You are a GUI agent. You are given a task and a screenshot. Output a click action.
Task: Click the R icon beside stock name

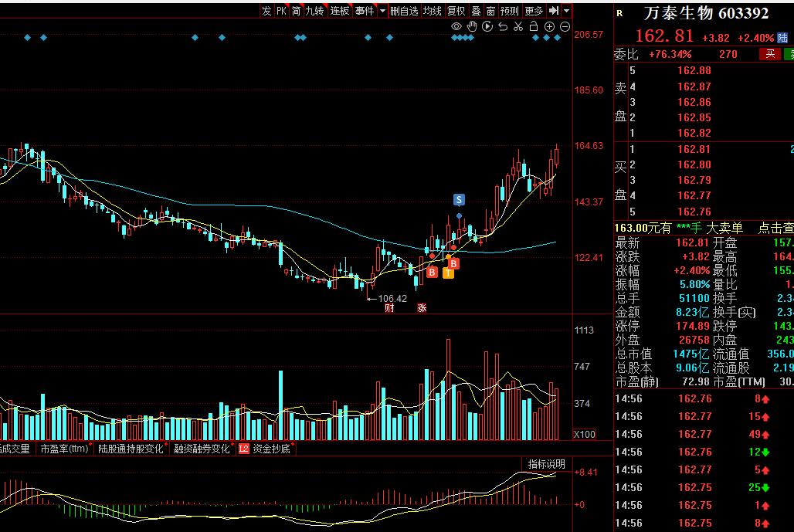click(x=619, y=14)
